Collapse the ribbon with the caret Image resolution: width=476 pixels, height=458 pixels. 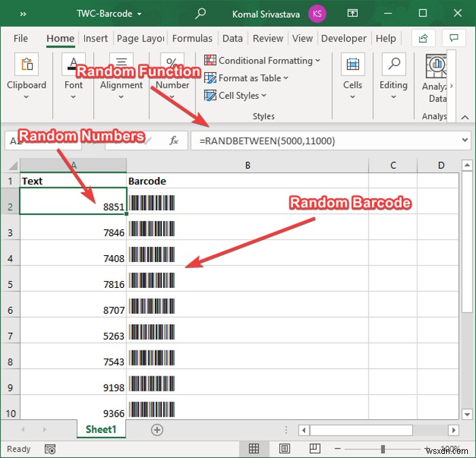pyautogui.click(x=464, y=117)
